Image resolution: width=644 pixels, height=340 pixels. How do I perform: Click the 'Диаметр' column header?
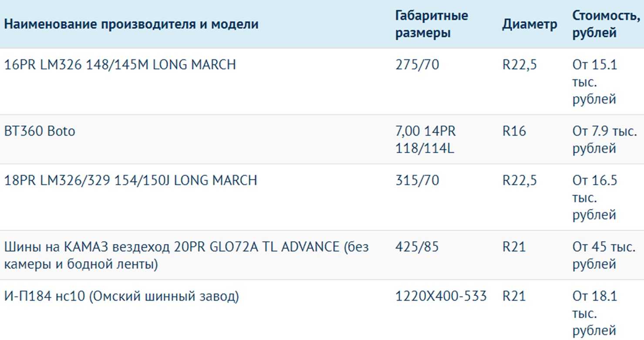pos(529,24)
